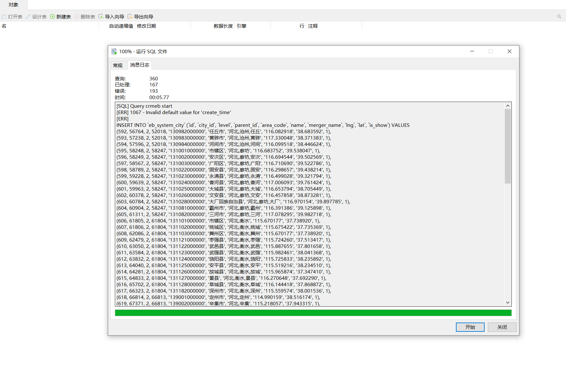The width and height of the screenshot is (566, 392).
Task: Click the Open Table icon
Action: [x=4, y=17]
